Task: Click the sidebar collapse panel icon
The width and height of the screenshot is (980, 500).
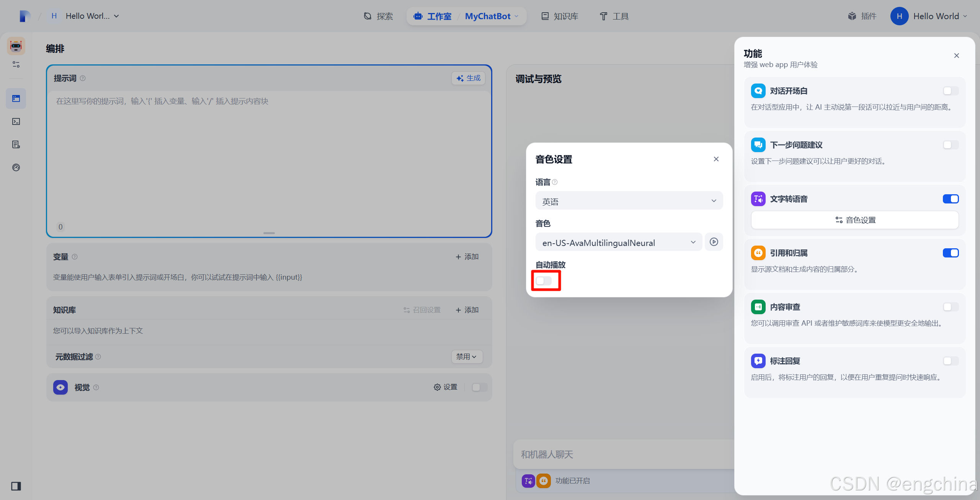Action: coord(16,486)
